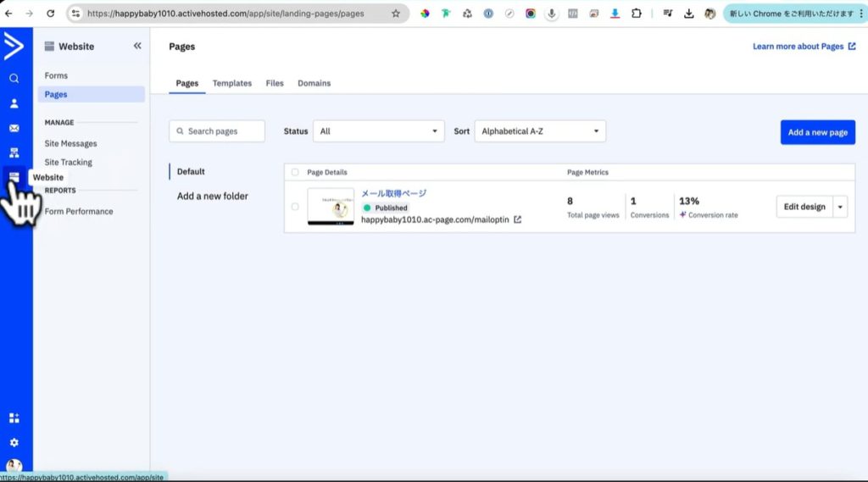Switch to the Domains tab
The width and height of the screenshot is (868, 482).
pos(314,83)
